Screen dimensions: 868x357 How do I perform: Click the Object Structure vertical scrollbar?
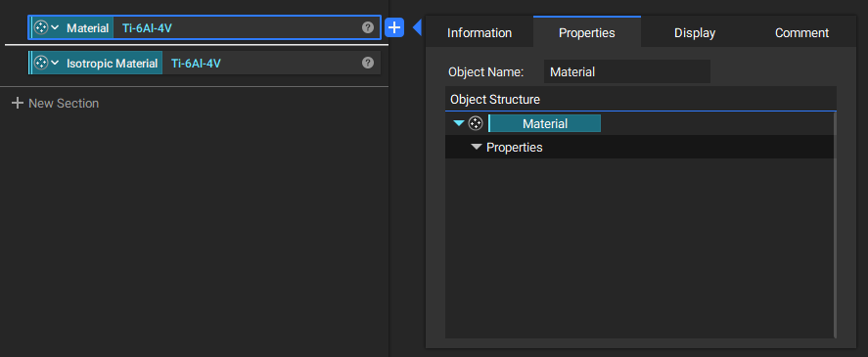coord(834,225)
